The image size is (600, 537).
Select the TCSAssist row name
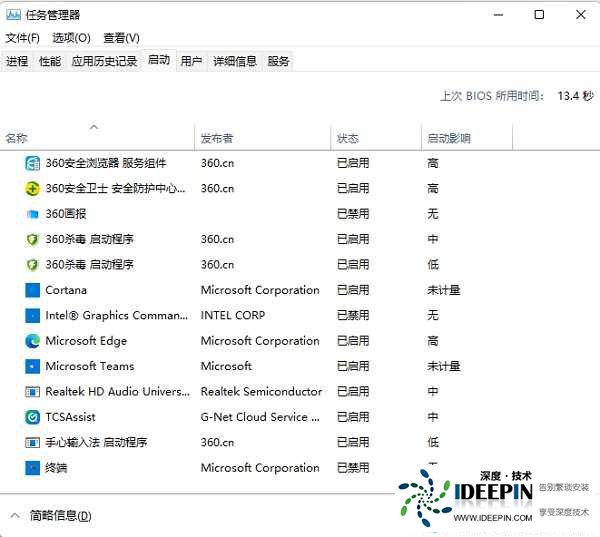(x=70, y=417)
